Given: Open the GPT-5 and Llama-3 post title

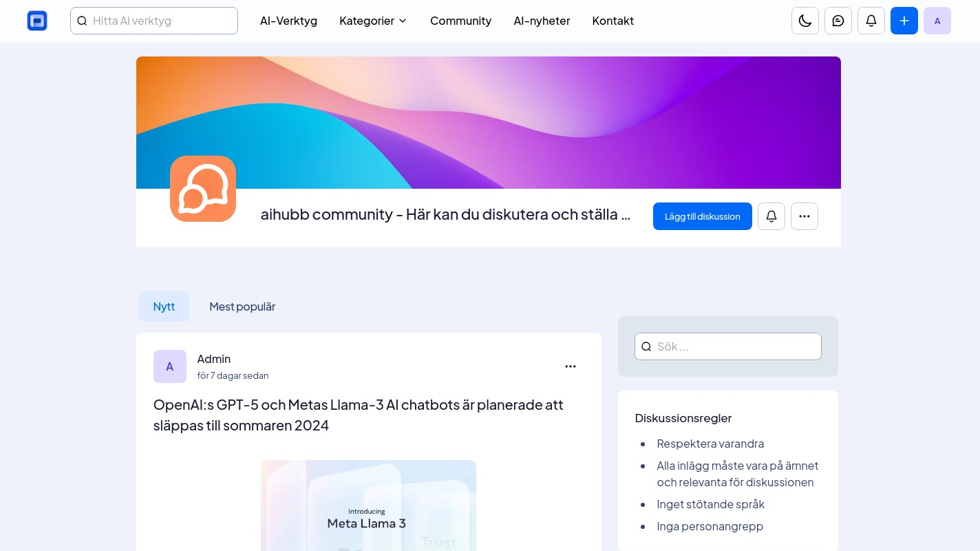Looking at the screenshot, I should [x=359, y=415].
